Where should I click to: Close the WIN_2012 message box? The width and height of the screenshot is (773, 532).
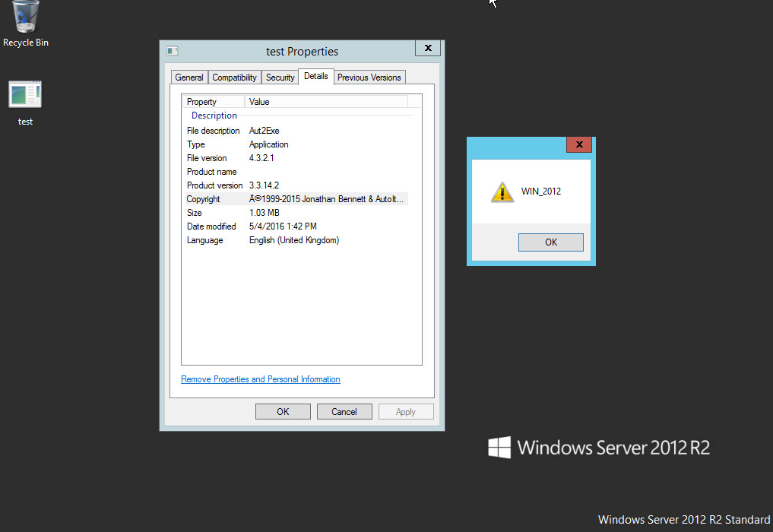[579, 144]
